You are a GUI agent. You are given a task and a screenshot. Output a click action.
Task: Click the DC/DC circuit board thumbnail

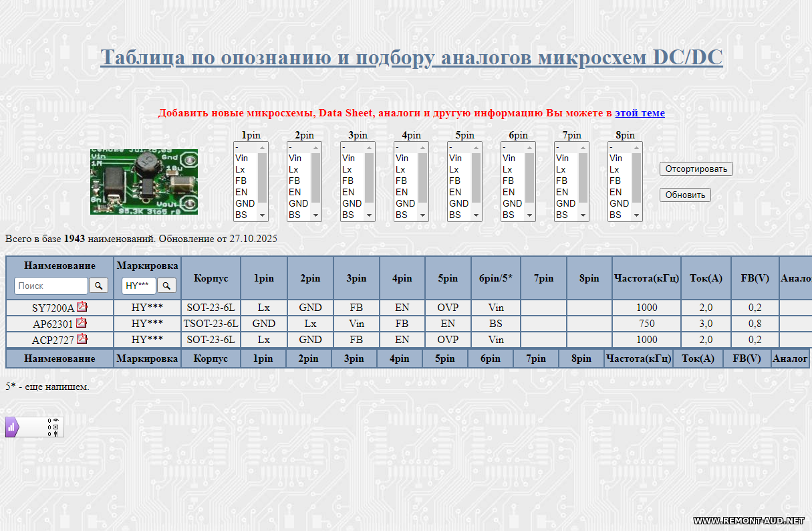click(x=144, y=182)
